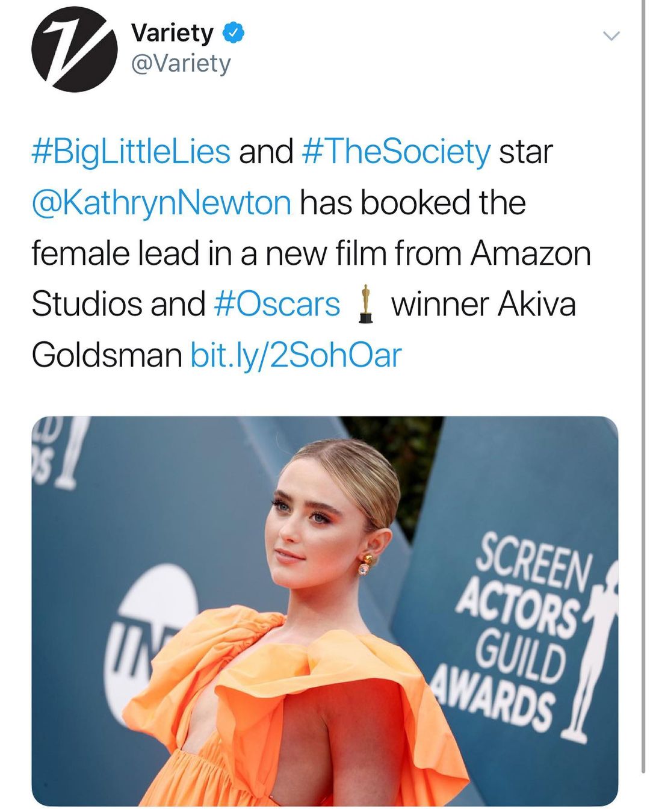
Task: Click the blue verified badge
Action: [234, 33]
